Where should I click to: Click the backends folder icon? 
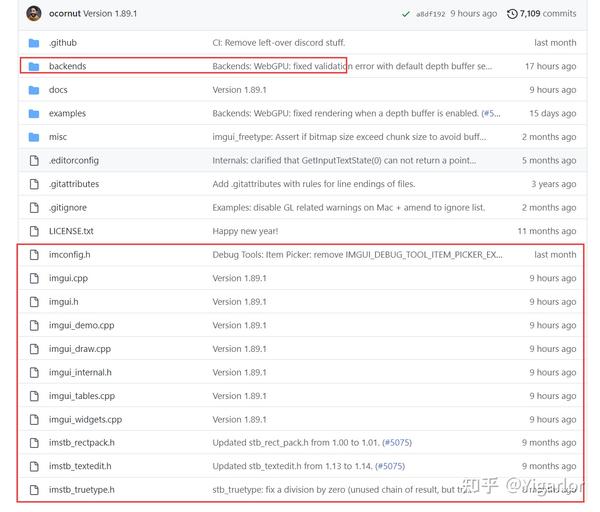coord(33,66)
